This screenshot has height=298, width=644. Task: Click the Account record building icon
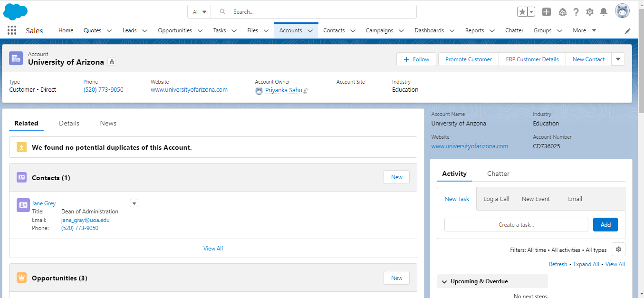16,58
